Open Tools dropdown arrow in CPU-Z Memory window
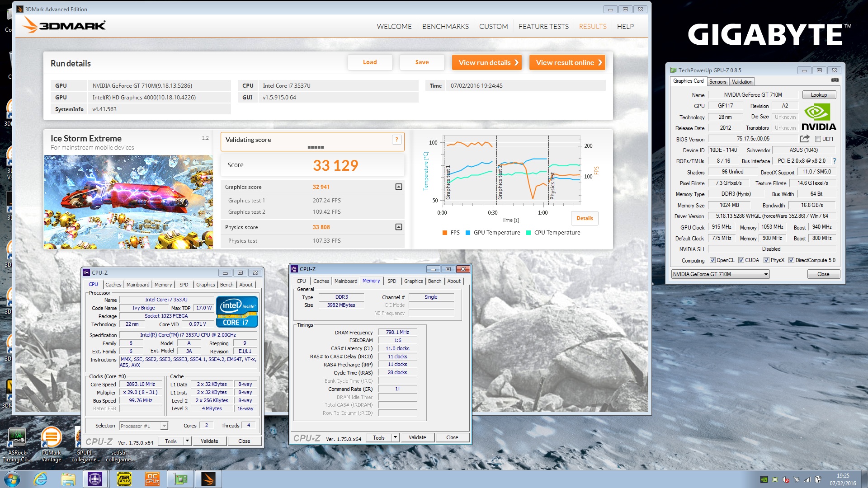Screen dimensions: 868x488 point(395,437)
